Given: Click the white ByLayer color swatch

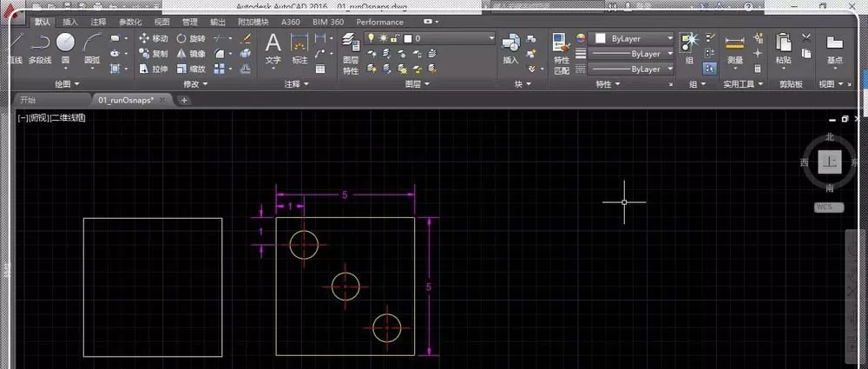Looking at the screenshot, I should coord(600,39).
